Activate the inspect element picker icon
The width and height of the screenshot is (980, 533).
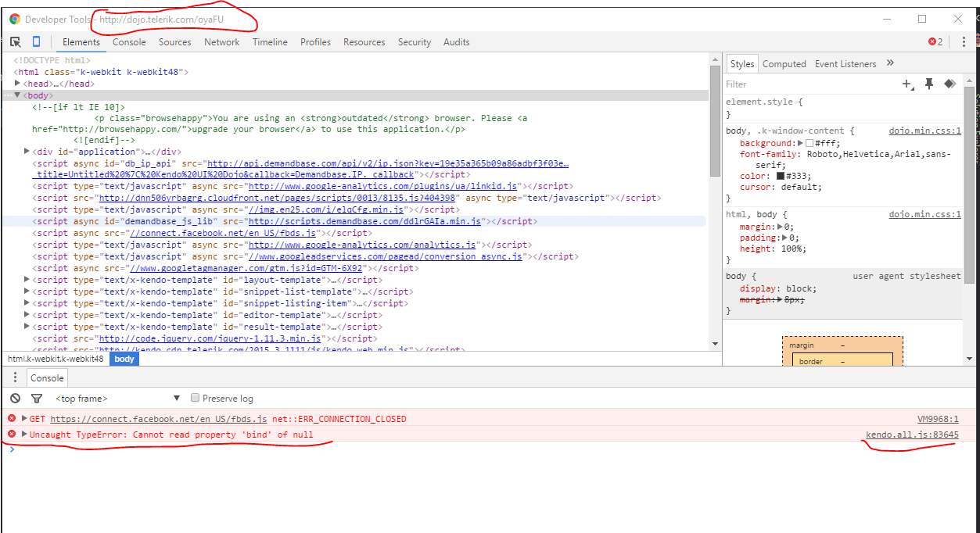[x=16, y=42]
